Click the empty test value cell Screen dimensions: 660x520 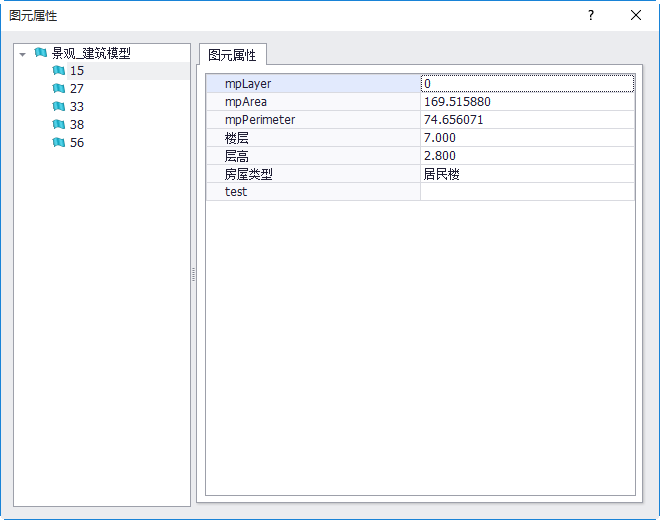(527, 192)
